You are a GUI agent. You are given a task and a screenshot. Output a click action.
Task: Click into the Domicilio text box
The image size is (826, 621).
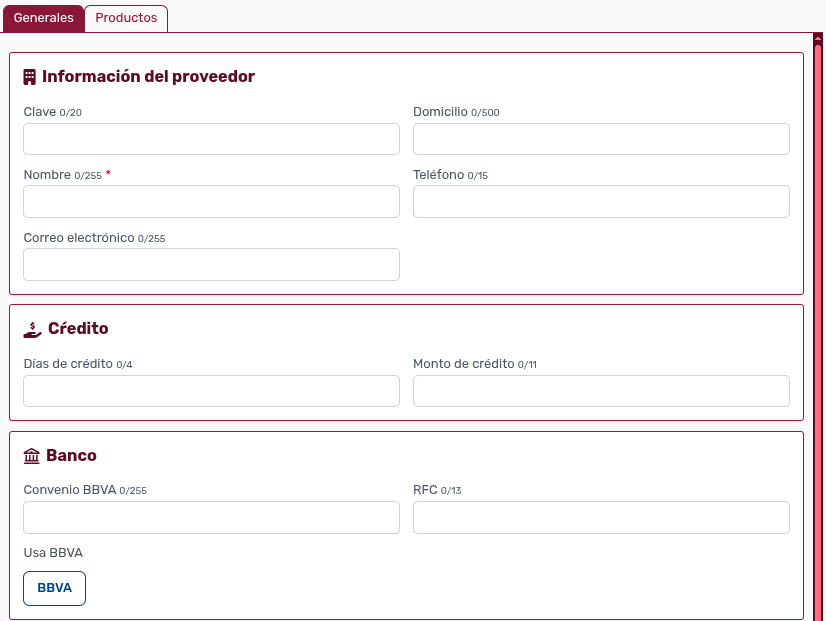(601, 139)
